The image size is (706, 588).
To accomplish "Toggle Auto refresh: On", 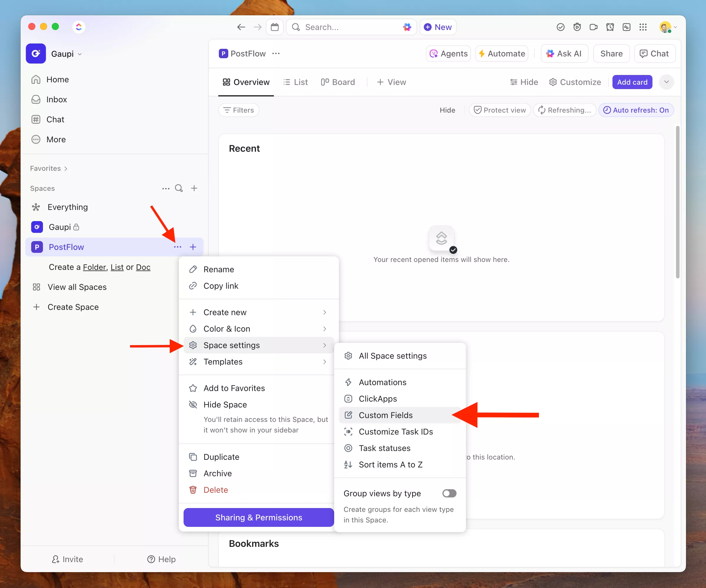I will pos(636,110).
